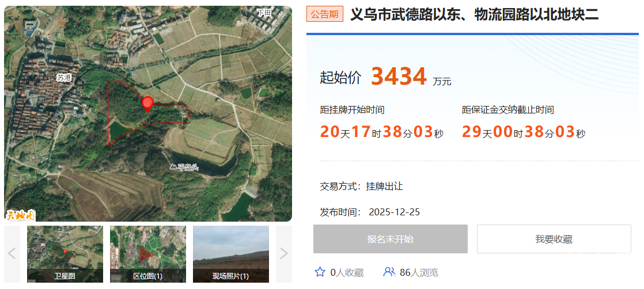Open the 区位图(1) thumbnail
This screenshot has height=289, width=644.
[148, 254]
